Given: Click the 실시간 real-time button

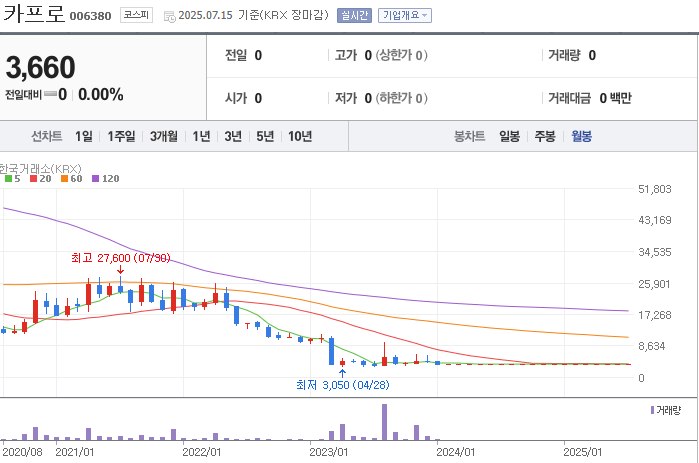Looking at the screenshot, I should pyautogui.click(x=354, y=16).
